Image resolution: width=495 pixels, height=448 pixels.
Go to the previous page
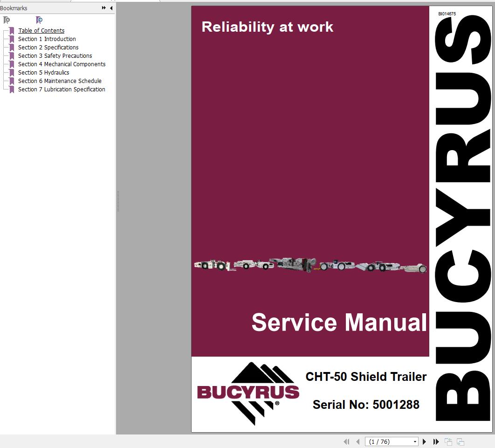click(357, 441)
